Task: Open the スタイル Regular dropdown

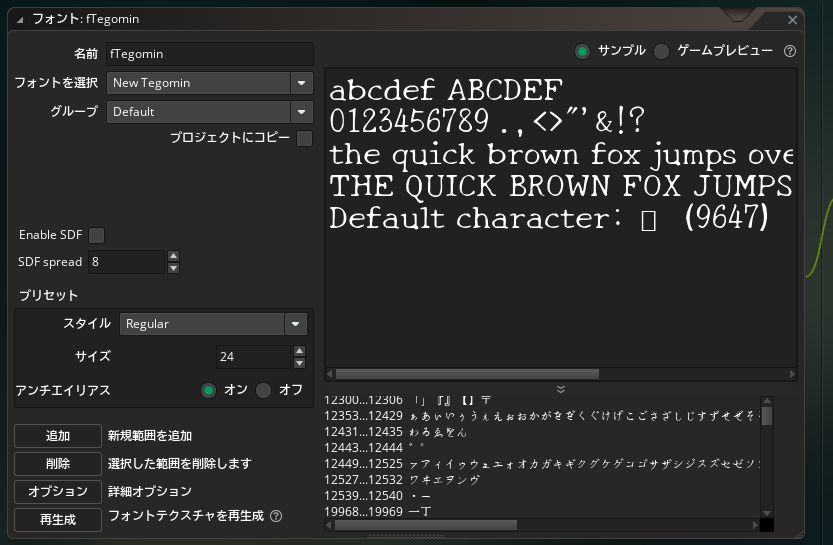Action: click(x=295, y=324)
